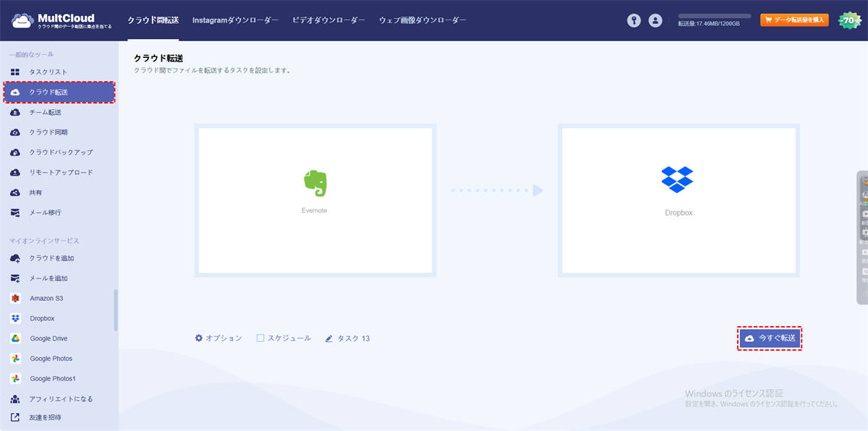Select クラウド転送 in sidebar
This screenshot has height=431, width=868.
(x=59, y=93)
